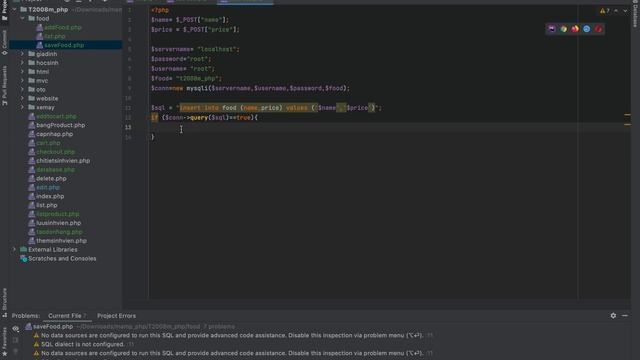
Task: Collapse the food folder
Action: (22, 18)
